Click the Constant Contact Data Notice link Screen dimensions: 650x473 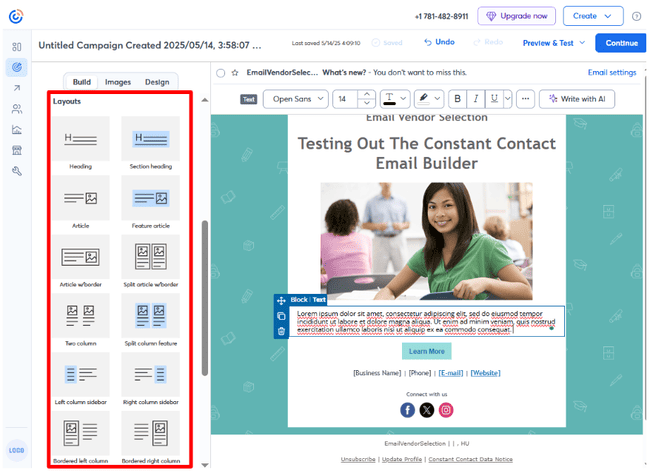[x=471, y=459]
